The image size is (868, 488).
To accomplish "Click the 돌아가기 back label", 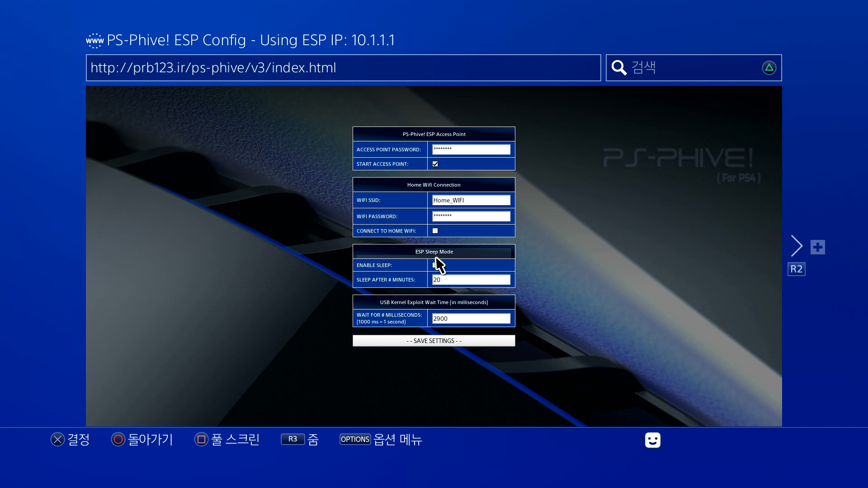I will pyautogui.click(x=151, y=439).
